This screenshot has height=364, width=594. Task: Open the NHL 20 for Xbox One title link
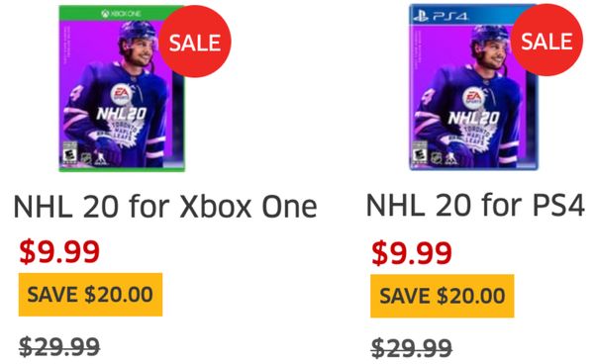coord(165,207)
